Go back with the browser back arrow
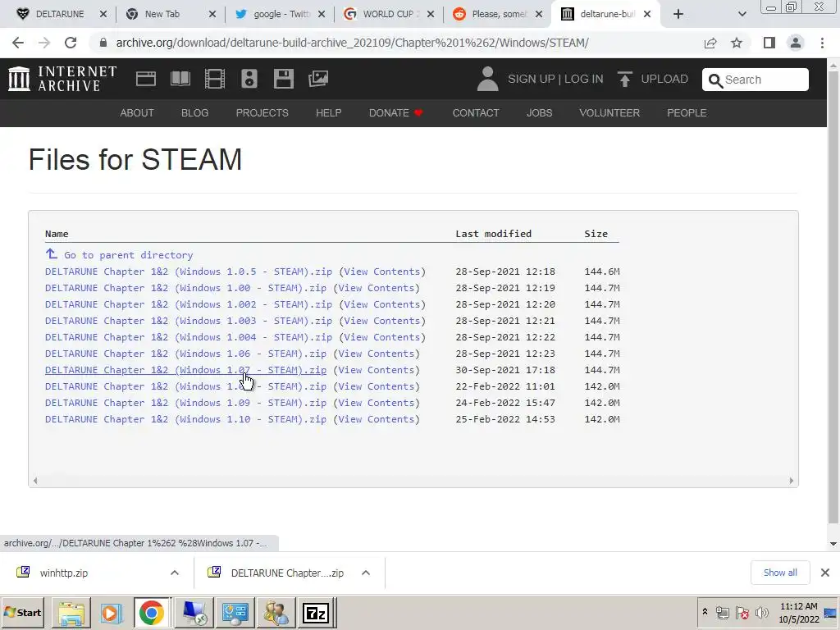 (18, 43)
